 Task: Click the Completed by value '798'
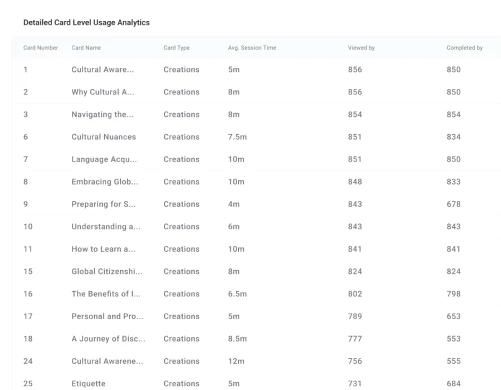point(454,294)
